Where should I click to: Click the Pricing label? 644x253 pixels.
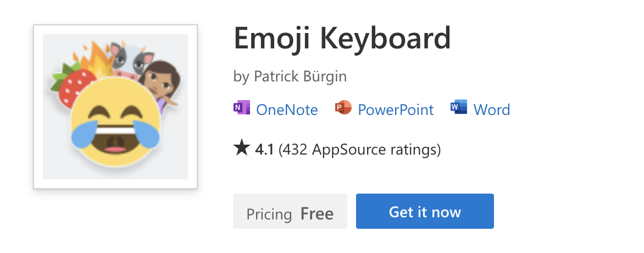(269, 213)
